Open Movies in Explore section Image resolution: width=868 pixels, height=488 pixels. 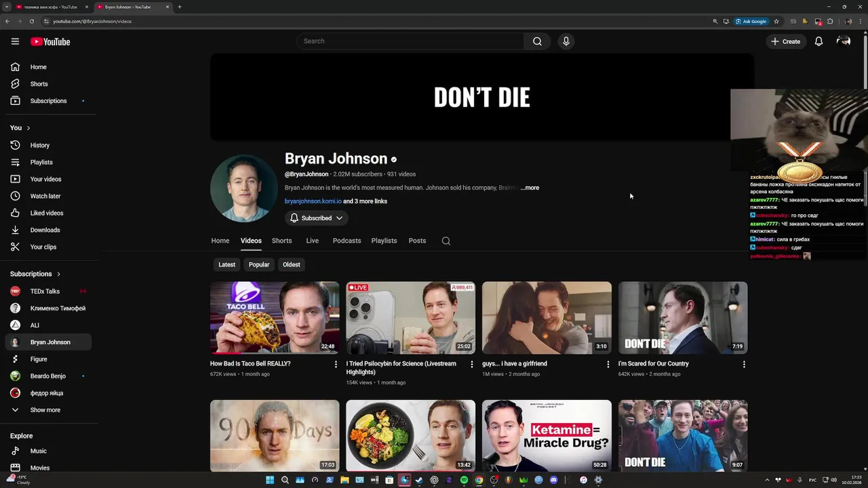[x=48, y=468]
